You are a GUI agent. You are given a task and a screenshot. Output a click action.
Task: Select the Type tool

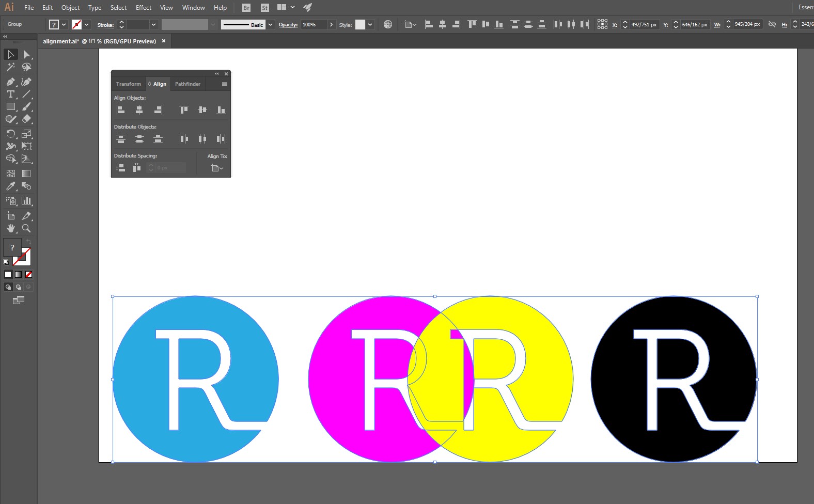[x=11, y=94]
